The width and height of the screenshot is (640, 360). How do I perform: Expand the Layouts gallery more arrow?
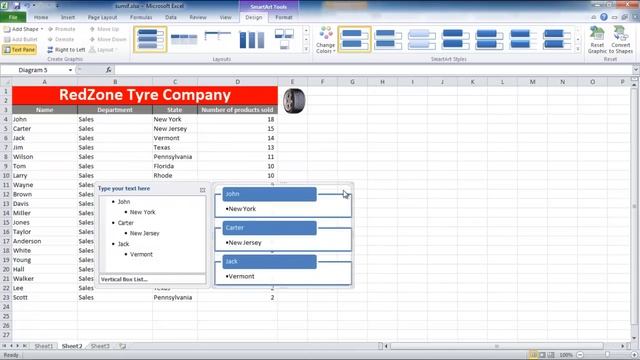pos(306,49)
